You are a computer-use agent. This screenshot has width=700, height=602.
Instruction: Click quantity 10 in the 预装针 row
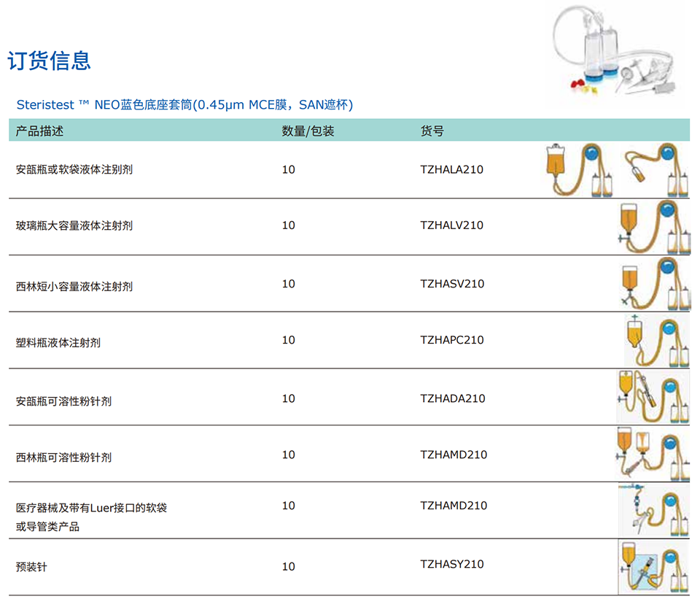coord(289,566)
